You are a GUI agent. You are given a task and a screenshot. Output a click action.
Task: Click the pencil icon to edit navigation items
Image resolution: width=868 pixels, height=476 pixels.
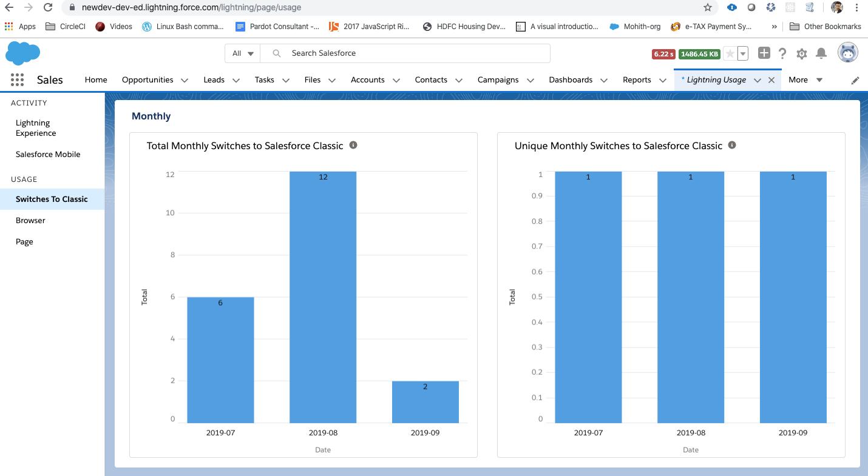[856, 79]
